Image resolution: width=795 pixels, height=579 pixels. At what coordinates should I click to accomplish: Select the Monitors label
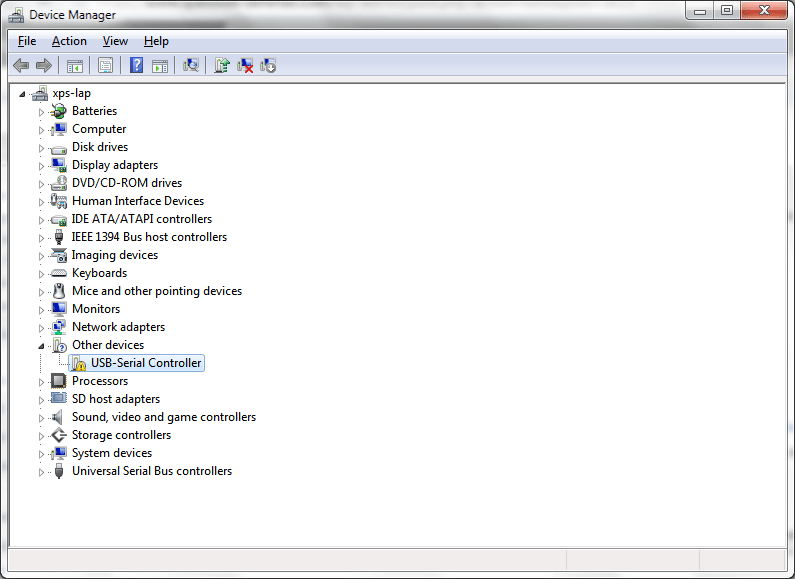point(96,309)
